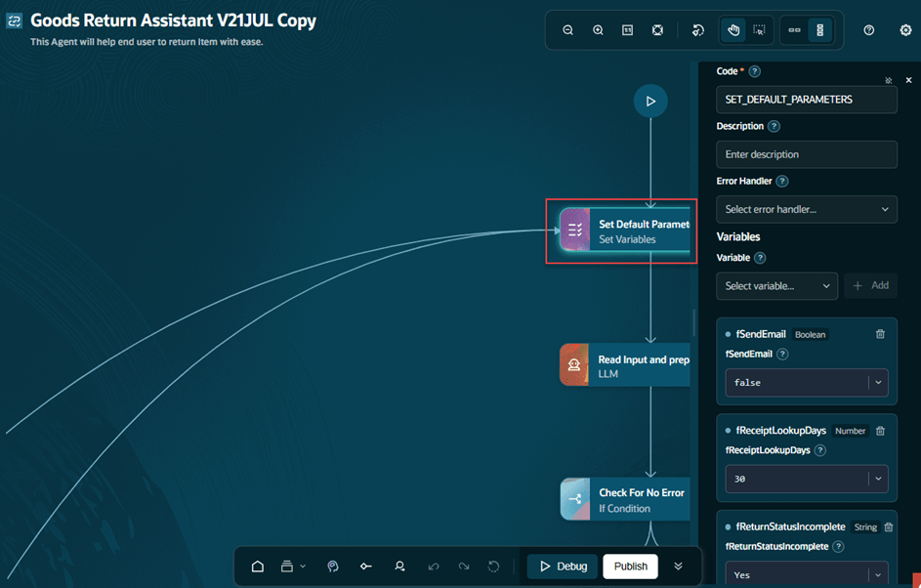The image size is (921, 588).
Task: Reset canvas zoom to 1:1
Action: pos(627,30)
